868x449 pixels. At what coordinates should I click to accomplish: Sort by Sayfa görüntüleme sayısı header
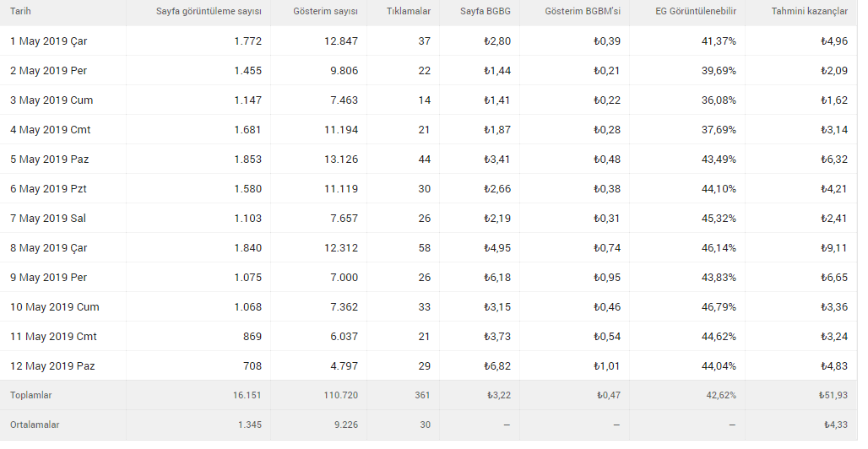(209, 11)
